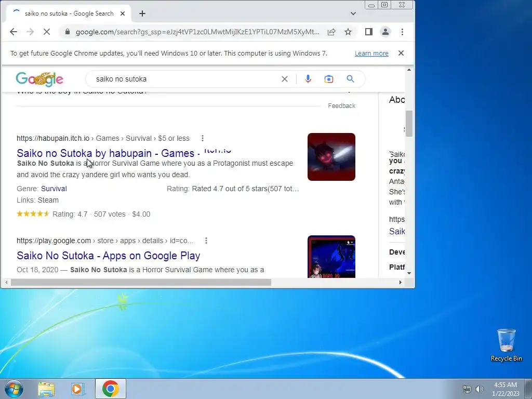The height and width of the screenshot is (399, 532).
Task: Toggle Chrome side panel
Action: [x=369, y=32]
